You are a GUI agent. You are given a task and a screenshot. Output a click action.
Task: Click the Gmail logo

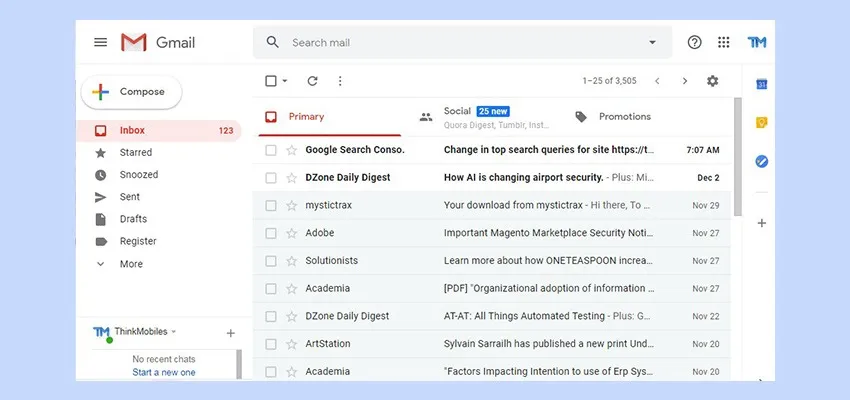tap(158, 42)
